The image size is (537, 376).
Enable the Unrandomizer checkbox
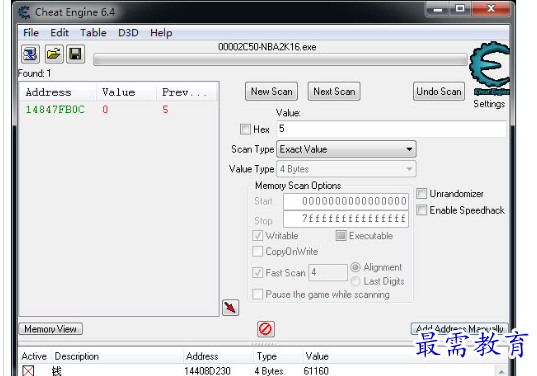[422, 193]
